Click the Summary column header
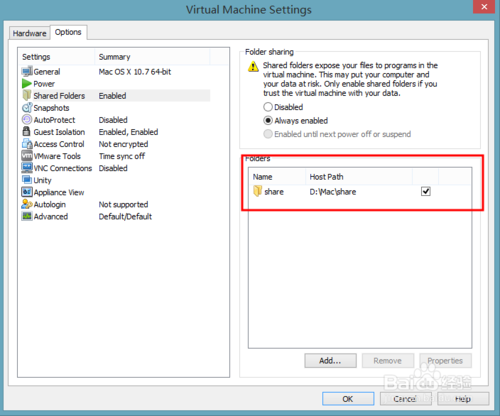This screenshot has height=416, width=500. coord(152,57)
